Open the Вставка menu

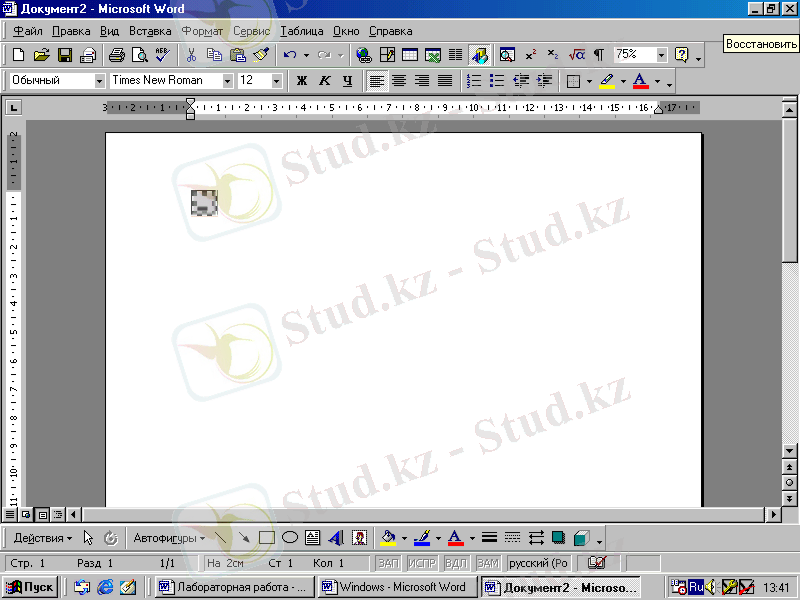[x=150, y=31]
